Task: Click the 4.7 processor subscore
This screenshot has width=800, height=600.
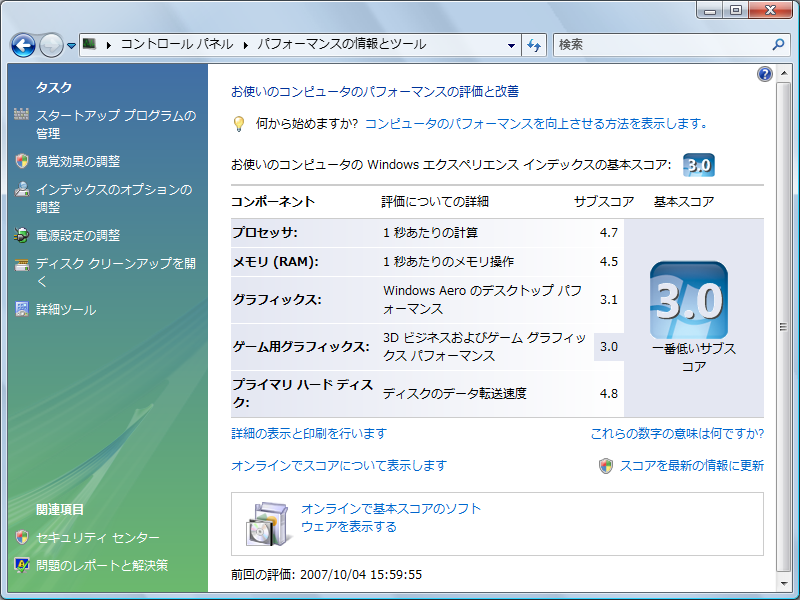Action: pos(608,233)
